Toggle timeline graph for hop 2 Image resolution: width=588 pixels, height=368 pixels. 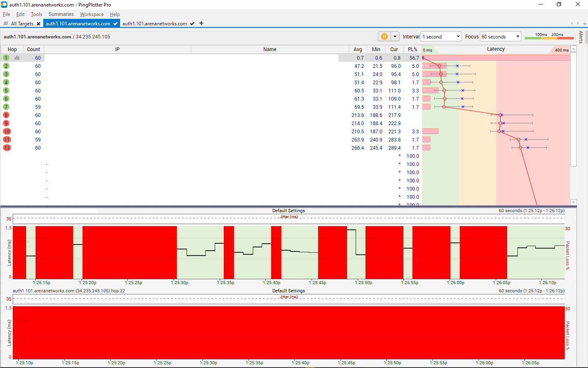click(x=6, y=66)
